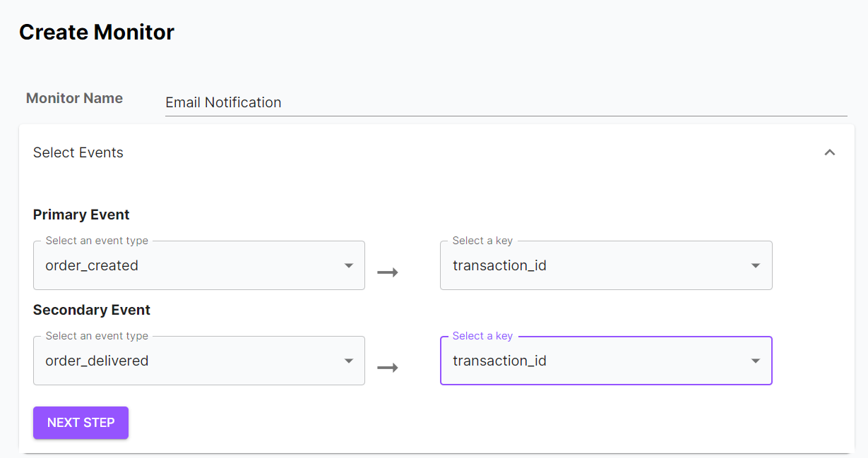Click caret arrow on order_created dropdown
Viewport: 868px width, 458px height.
click(x=348, y=266)
